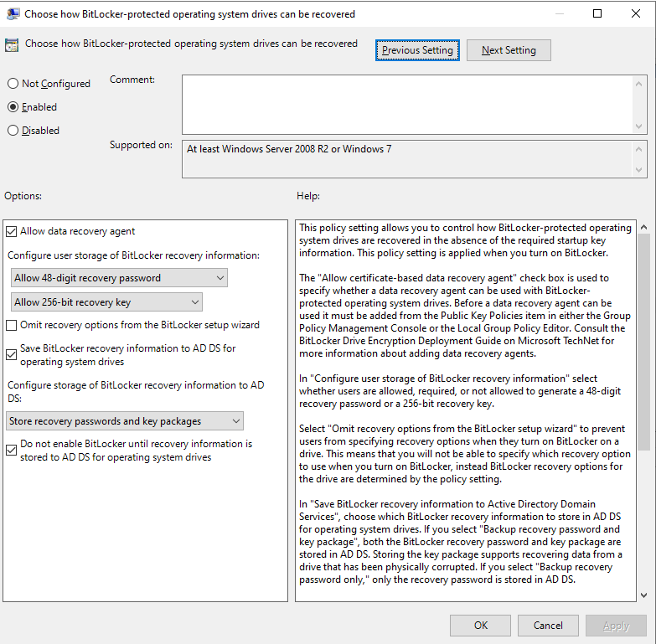
Task: Click the policy icon in the title bar
Action: [12, 14]
